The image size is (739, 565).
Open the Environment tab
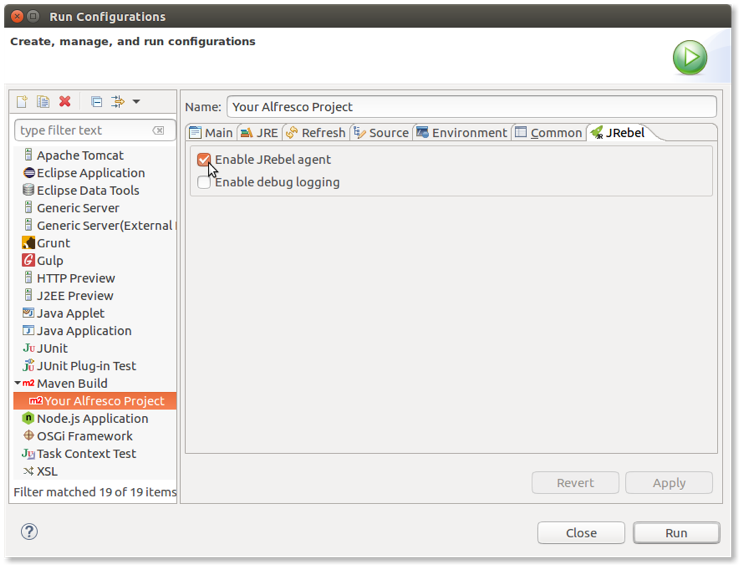[462, 133]
